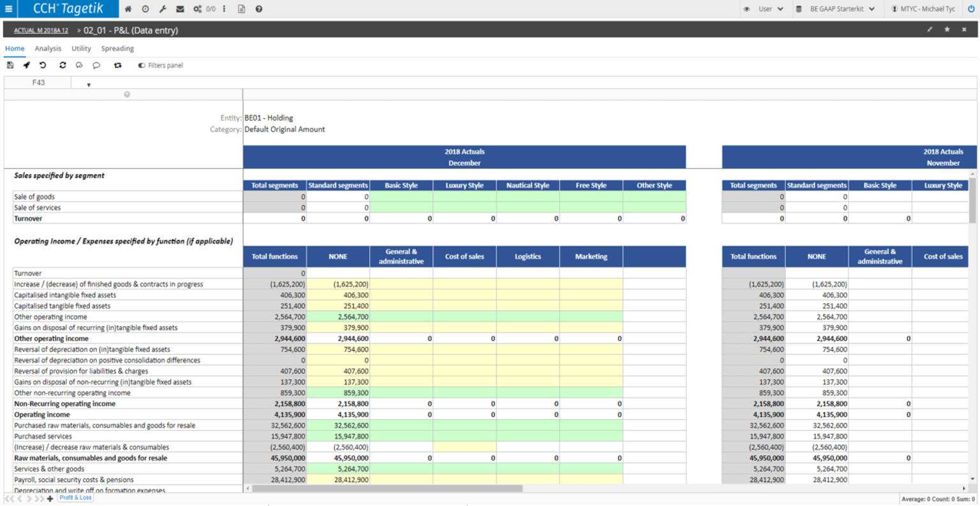
Task: Go to the Home house icon
Action: (128, 9)
